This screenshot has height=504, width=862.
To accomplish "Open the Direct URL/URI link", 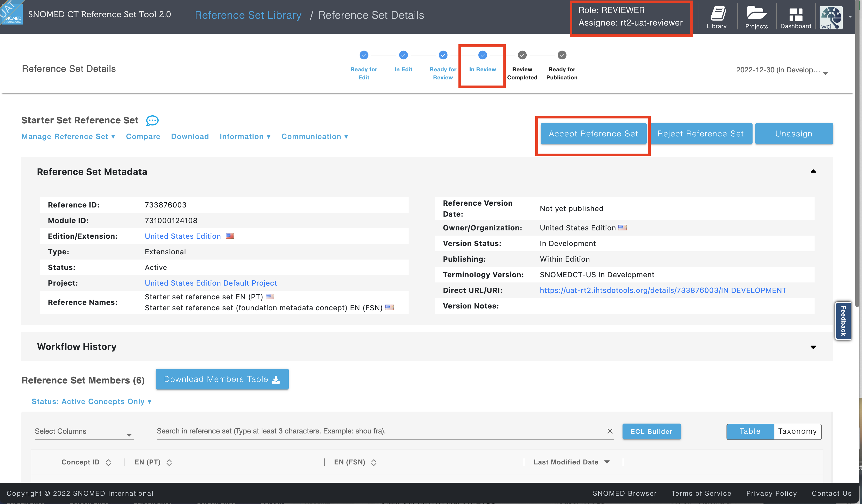I will click(663, 290).
